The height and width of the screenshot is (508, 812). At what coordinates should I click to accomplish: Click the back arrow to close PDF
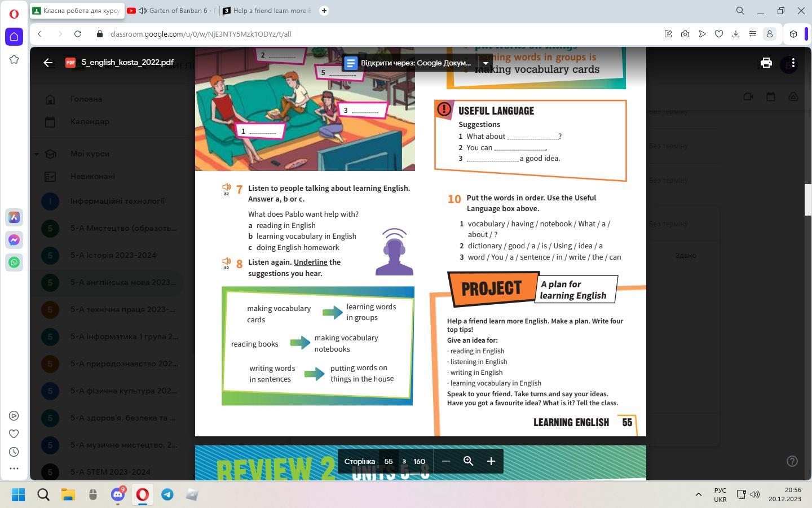click(48, 63)
